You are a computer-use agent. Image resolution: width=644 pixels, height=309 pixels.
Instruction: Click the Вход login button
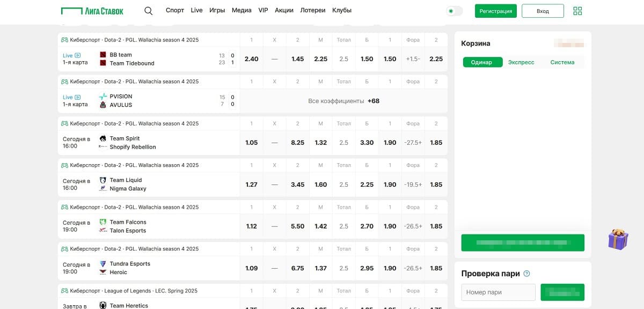[x=543, y=11]
